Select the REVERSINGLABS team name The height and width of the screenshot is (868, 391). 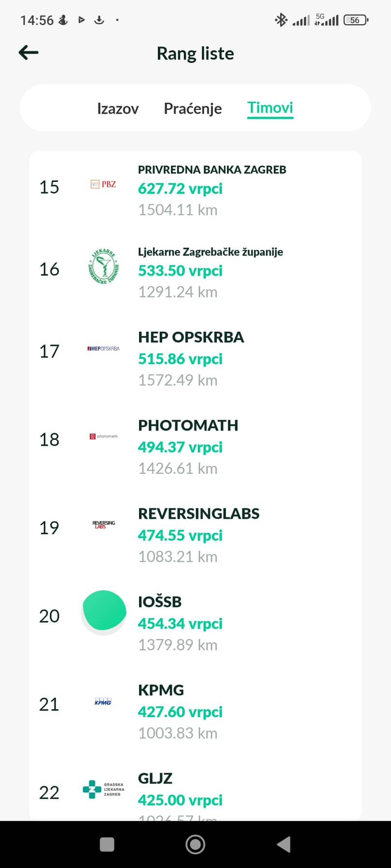coord(199,514)
